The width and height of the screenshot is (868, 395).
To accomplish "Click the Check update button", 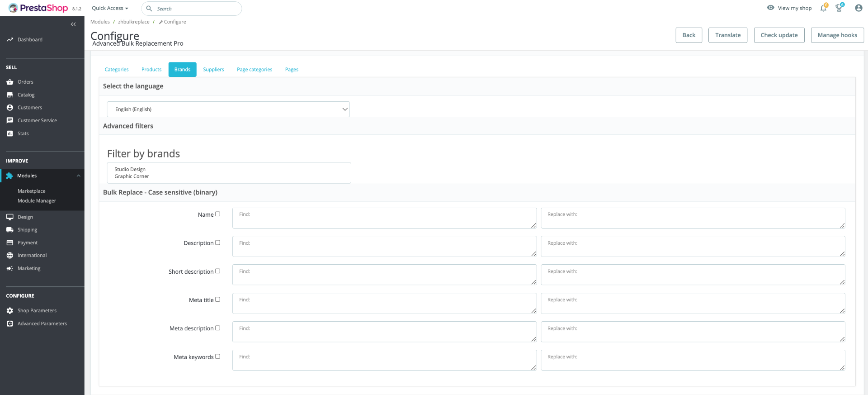I will pyautogui.click(x=779, y=35).
